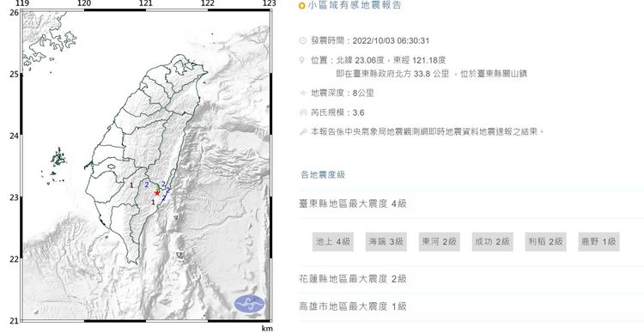Click the text 即在臺東縣政府北方 33.8 公里
Image resolution: width=644 pixels, height=333 pixels.
click(x=393, y=74)
